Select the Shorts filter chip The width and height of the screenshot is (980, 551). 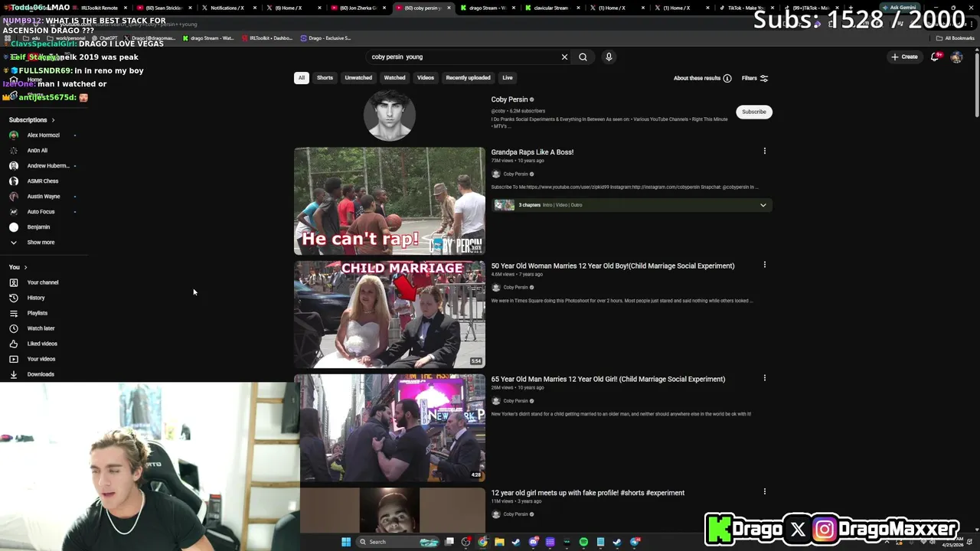click(325, 78)
